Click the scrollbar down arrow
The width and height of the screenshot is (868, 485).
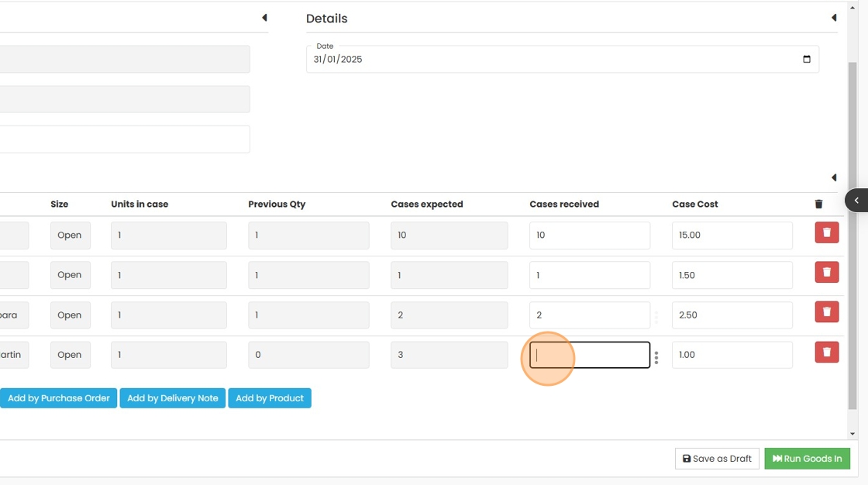coord(852,434)
